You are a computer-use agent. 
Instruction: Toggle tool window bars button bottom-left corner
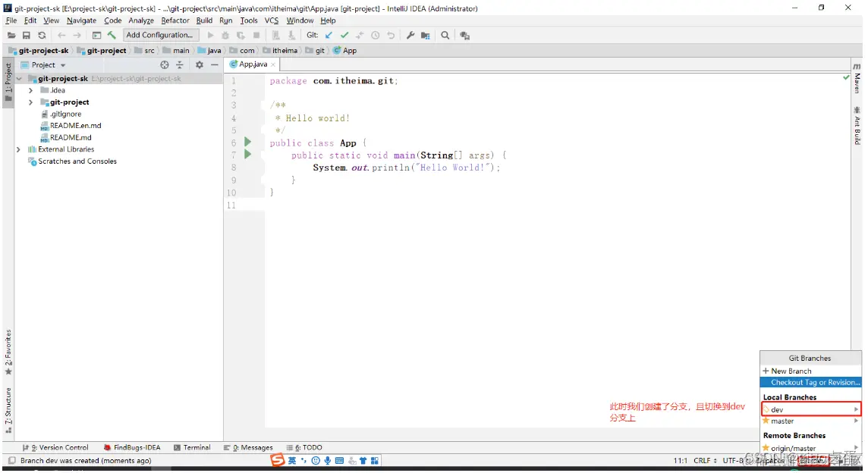click(x=11, y=460)
